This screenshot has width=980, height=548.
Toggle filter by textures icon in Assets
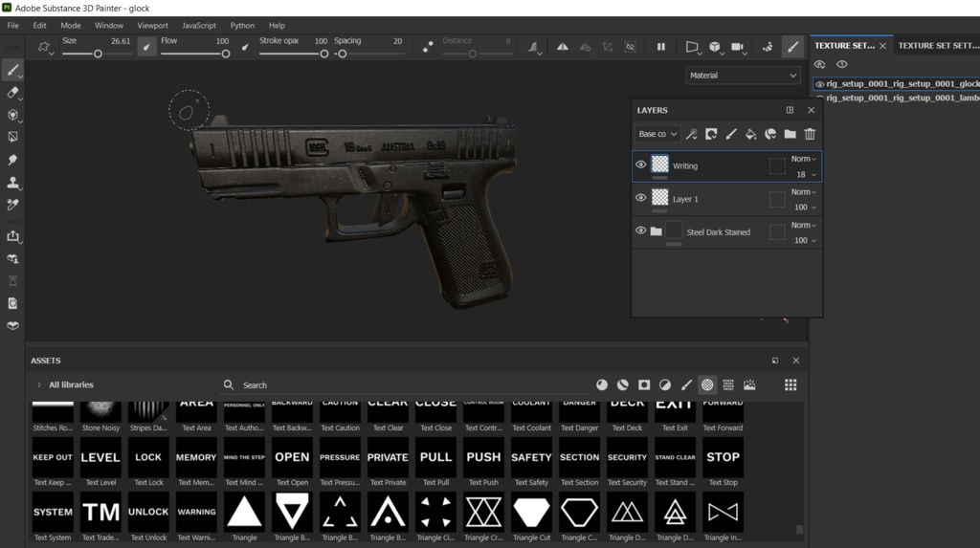click(728, 384)
